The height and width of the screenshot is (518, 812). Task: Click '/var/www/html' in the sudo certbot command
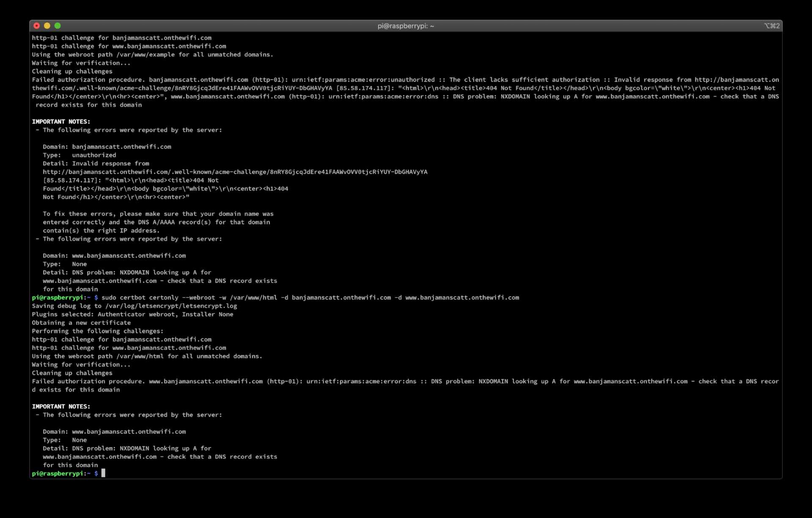pos(253,298)
